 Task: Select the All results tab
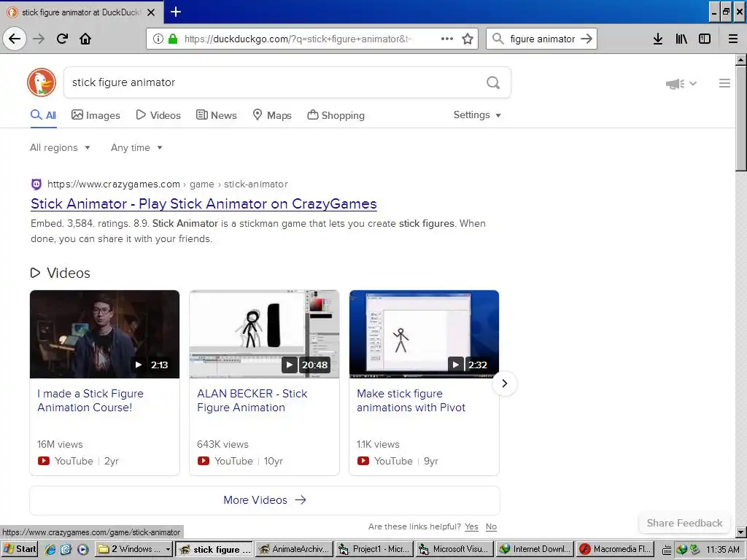(x=43, y=115)
